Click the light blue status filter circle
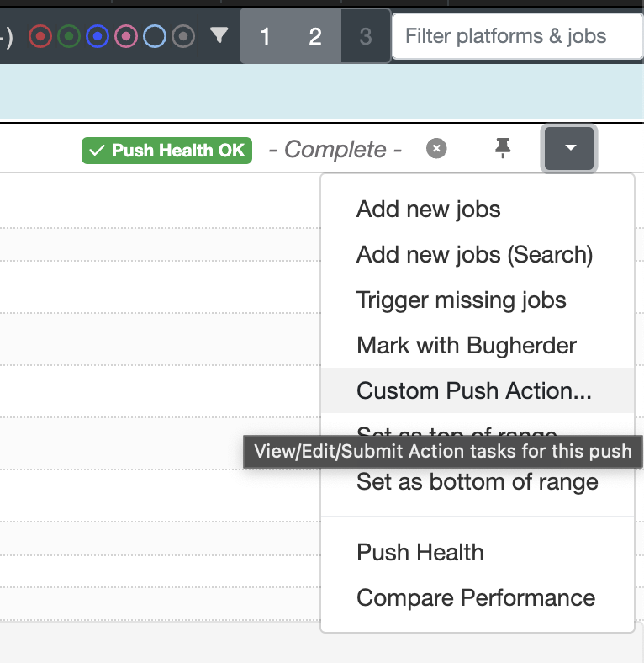 tap(155, 36)
